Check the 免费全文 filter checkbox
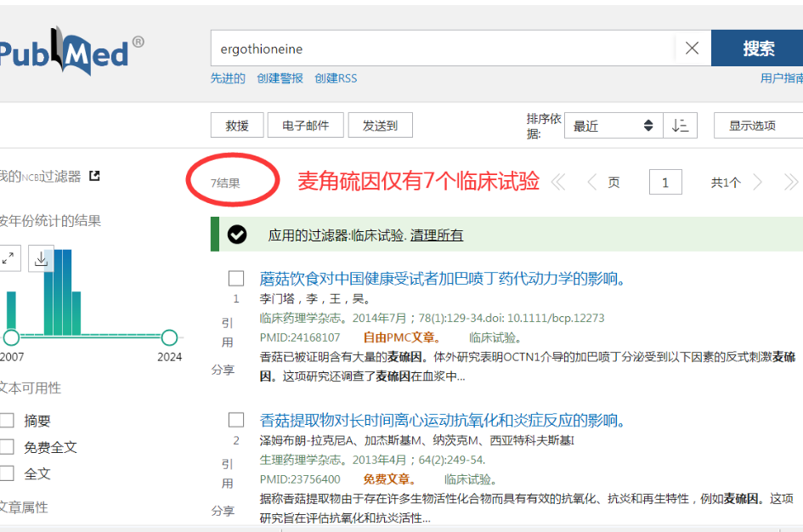The width and height of the screenshot is (803, 532). (8, 447)
